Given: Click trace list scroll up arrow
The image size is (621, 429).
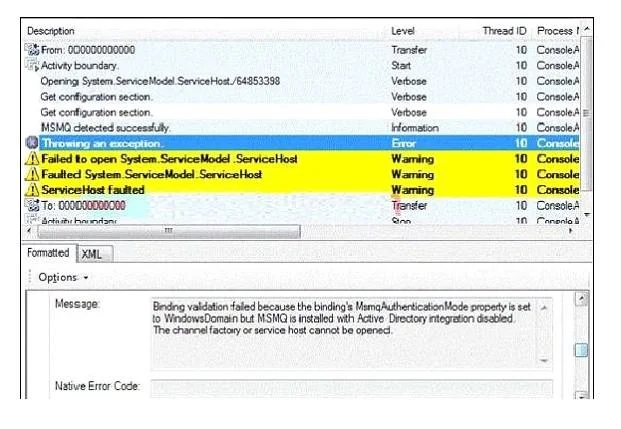Looking at the screenshot, I should [587, 29].
